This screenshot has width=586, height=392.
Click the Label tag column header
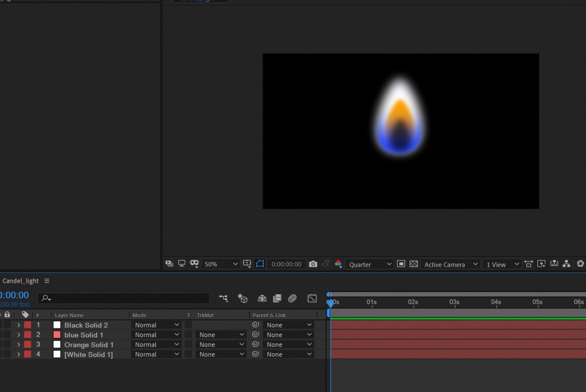point(25,315)
